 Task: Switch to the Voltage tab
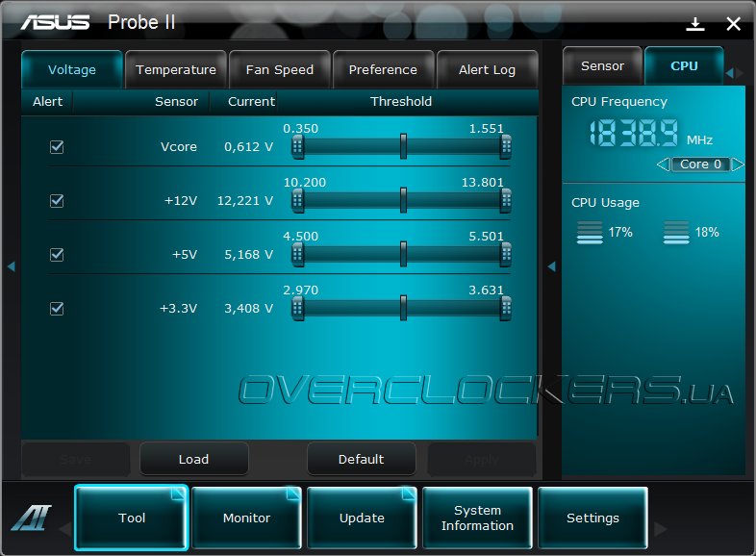click(x=72, y=69)
